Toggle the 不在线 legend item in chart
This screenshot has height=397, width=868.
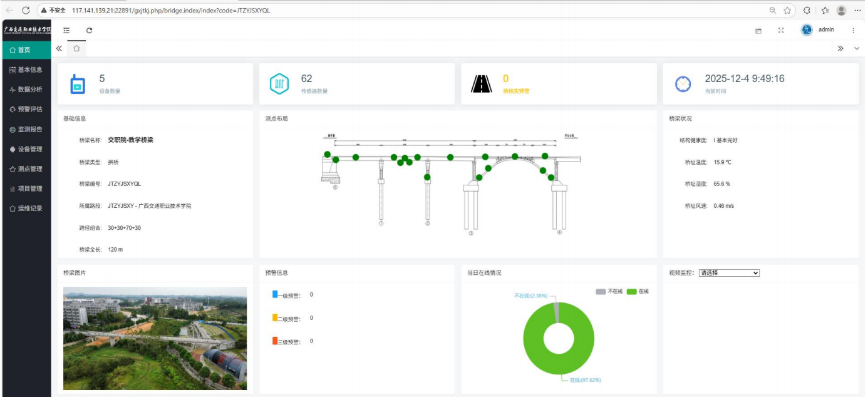[x=609, y=292]
